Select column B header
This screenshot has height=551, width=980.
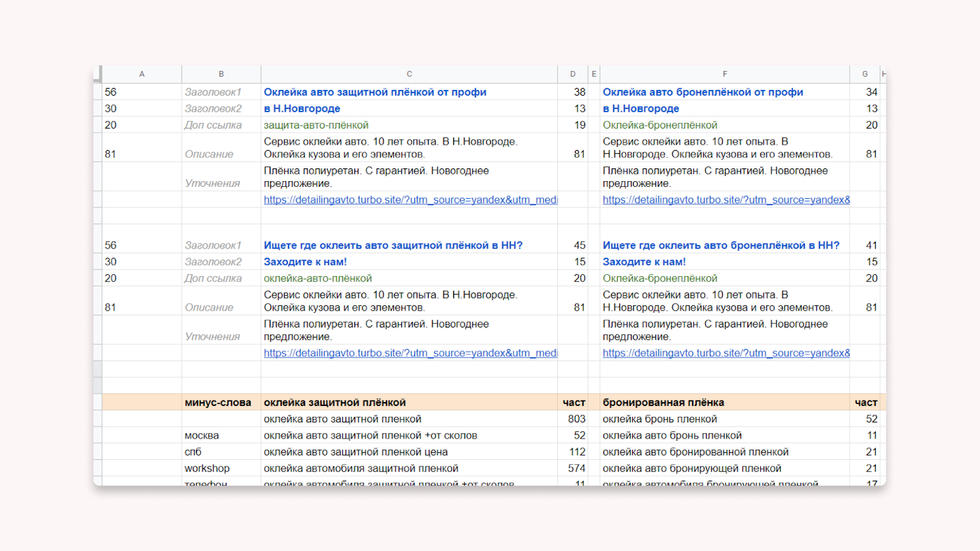pos(221,74)
